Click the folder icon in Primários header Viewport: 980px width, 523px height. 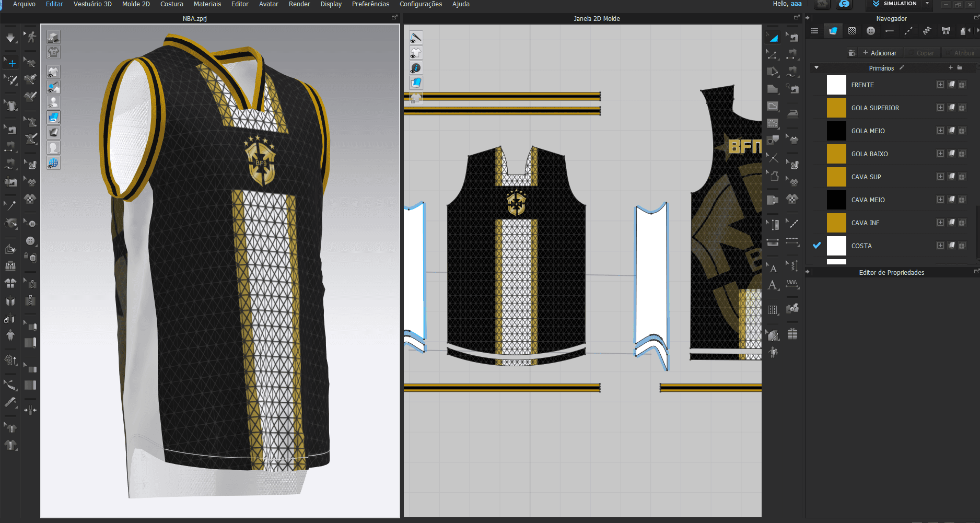point(960,68)
